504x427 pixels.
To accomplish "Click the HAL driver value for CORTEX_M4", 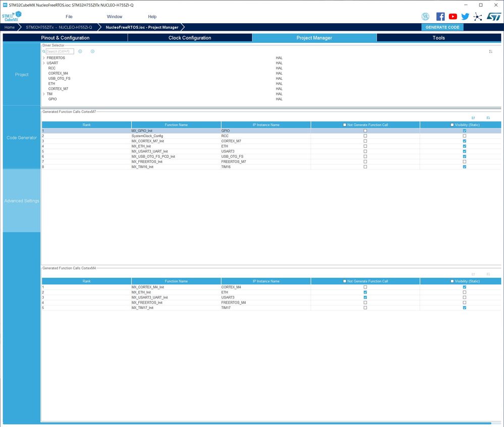I will click(279, 73).
